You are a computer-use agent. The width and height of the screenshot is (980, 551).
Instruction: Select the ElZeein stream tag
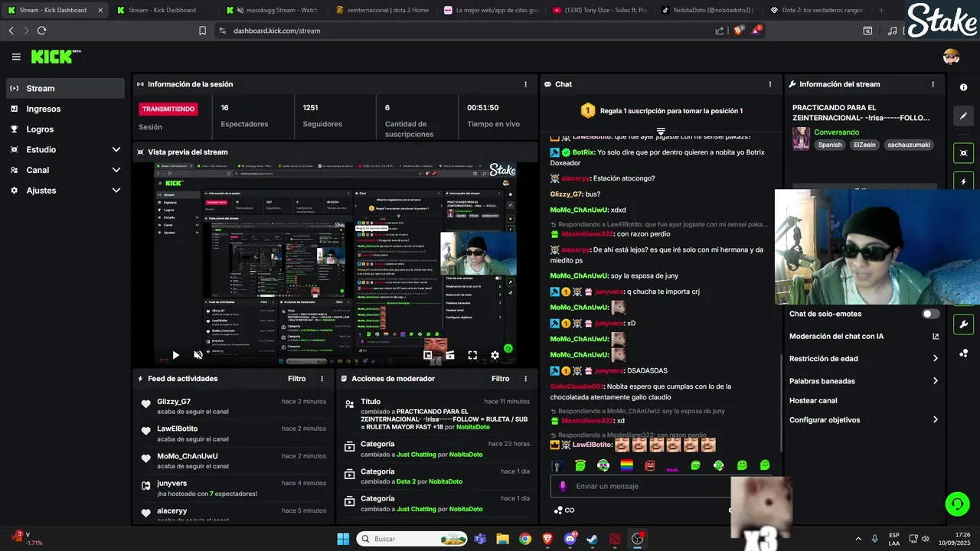click(x=864, y=145)
